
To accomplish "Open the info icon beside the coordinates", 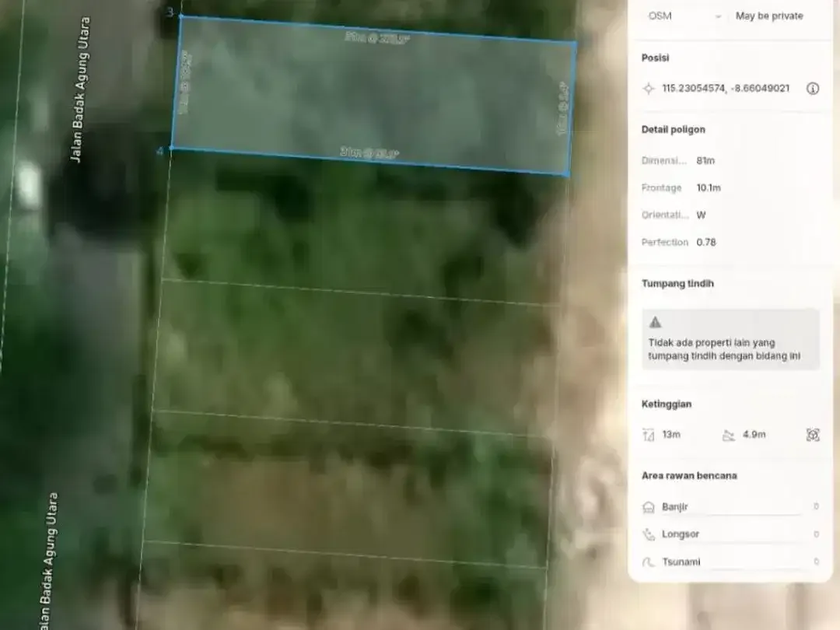I will click(x=813, y=89).
